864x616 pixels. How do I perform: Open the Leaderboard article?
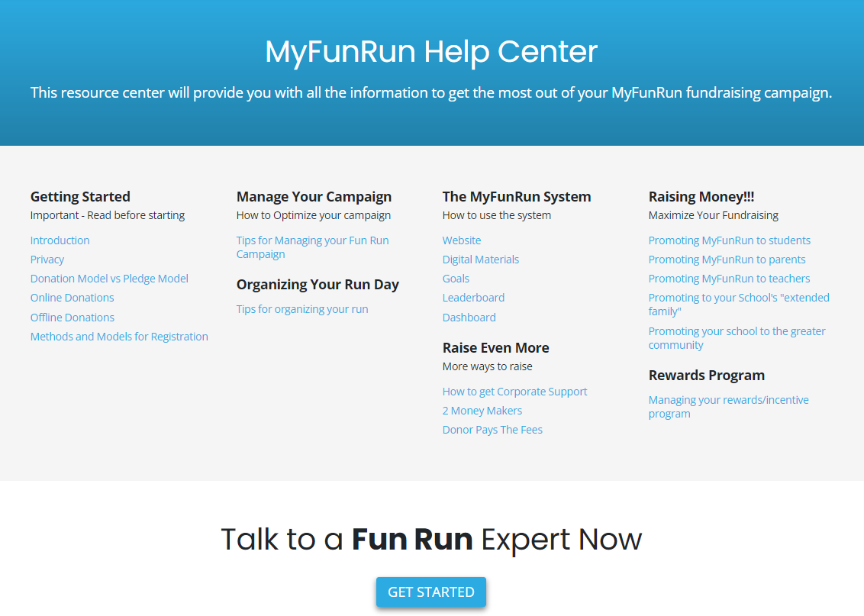pos(473,298)
